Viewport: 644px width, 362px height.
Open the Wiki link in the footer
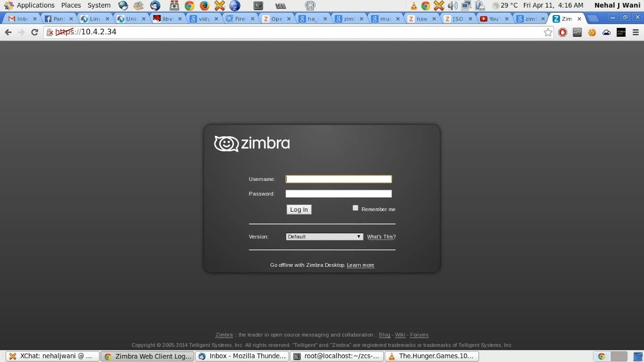click(400, 335)
